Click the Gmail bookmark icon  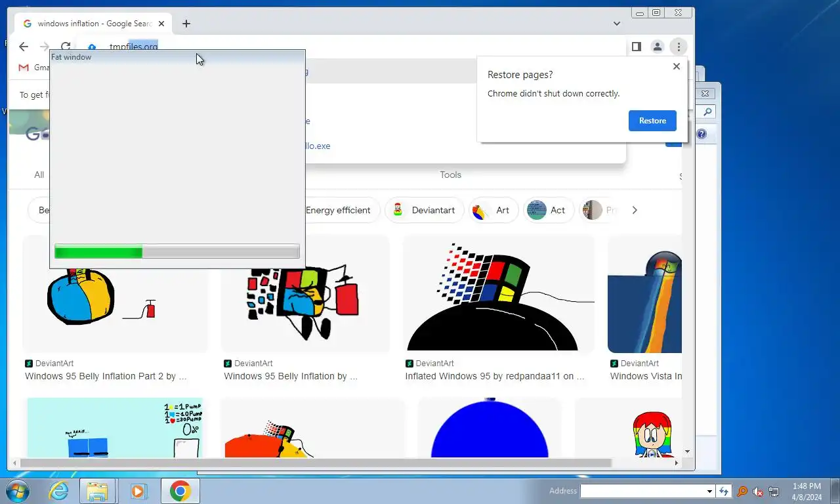24,68
